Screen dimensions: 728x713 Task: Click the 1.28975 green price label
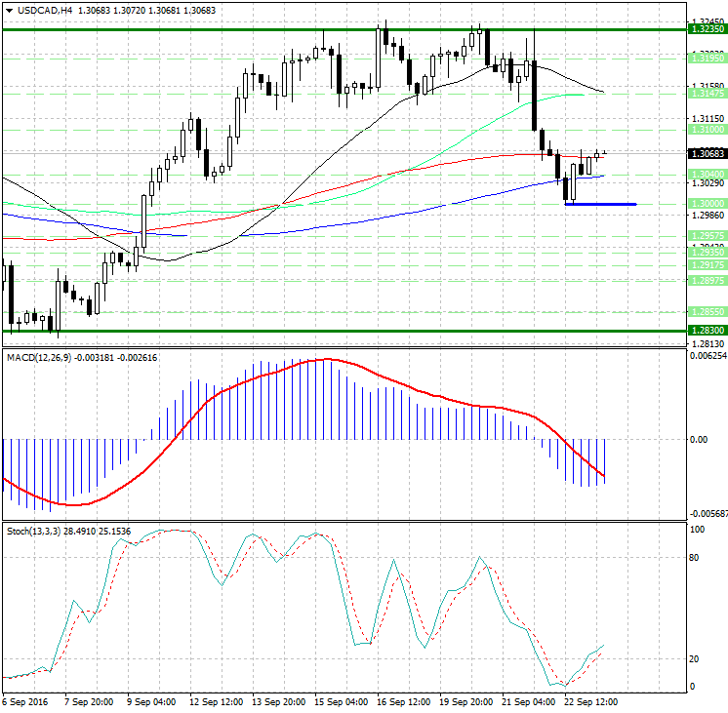click(x=706, y=280)
